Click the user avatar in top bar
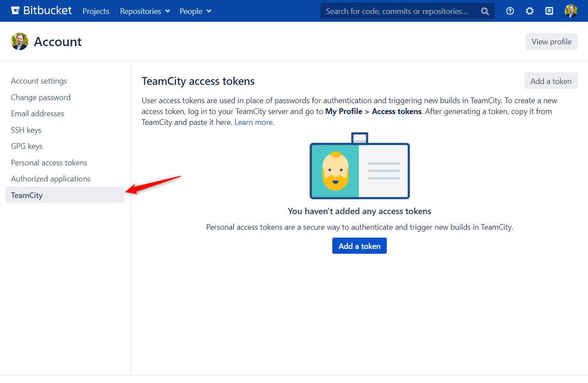This screenshot has height=383, width=588. (x=571, y=11)
